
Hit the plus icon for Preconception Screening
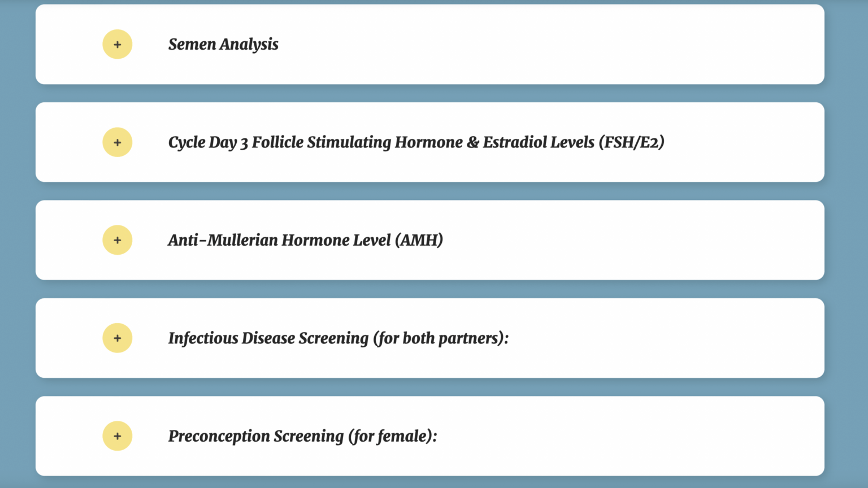(x=118, y=436)
